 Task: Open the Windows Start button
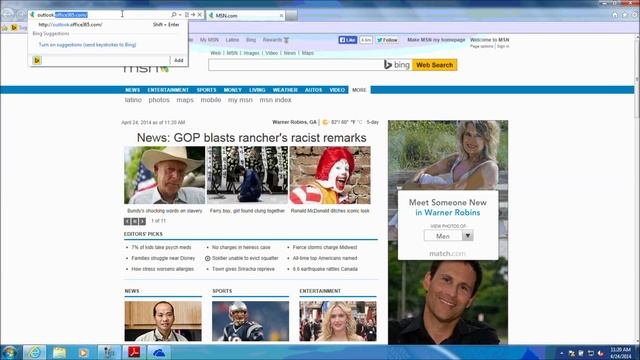(9, 352)
